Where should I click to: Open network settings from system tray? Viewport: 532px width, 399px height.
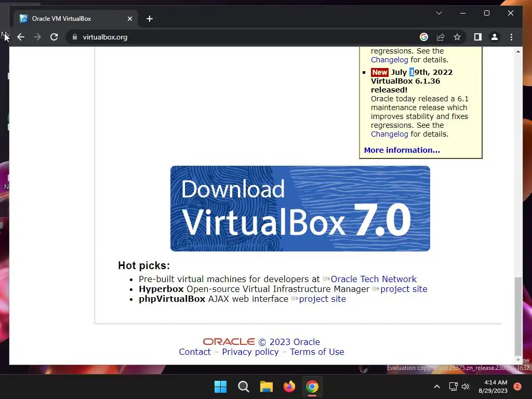[x=453, y=387]
